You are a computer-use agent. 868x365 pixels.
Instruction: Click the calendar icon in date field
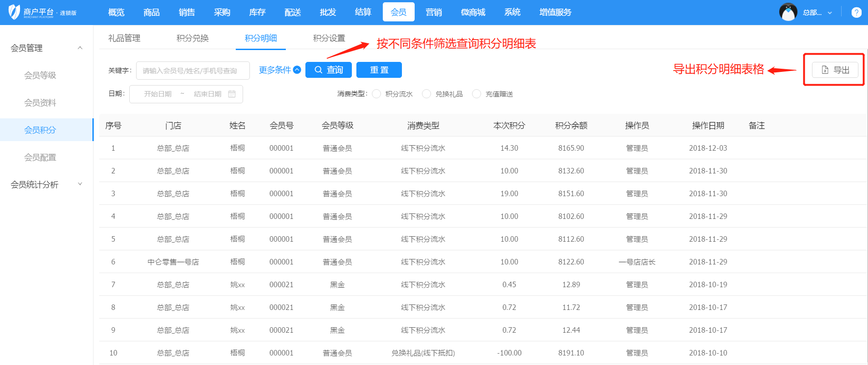(x=232, y=94)
